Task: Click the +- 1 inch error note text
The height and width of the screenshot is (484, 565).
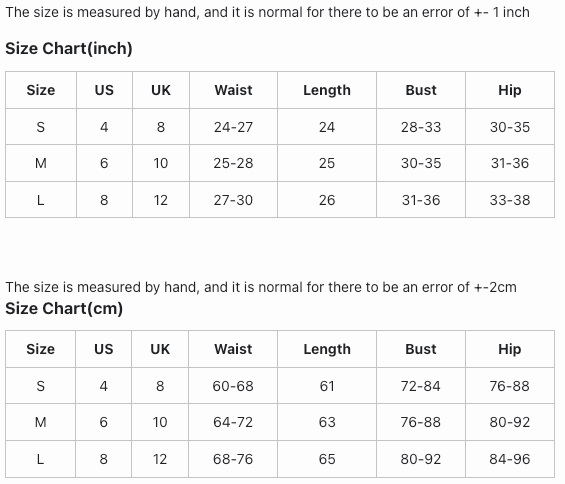Action: coord(268,12)
